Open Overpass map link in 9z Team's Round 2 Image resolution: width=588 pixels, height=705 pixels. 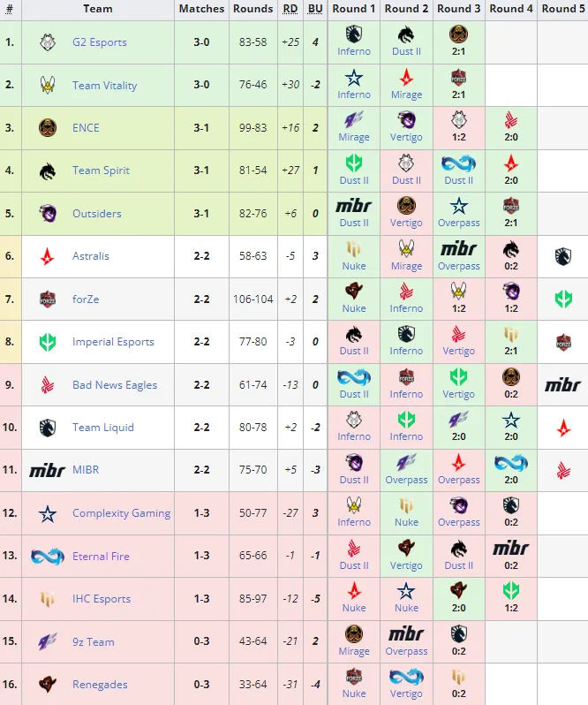pos(406,651)
